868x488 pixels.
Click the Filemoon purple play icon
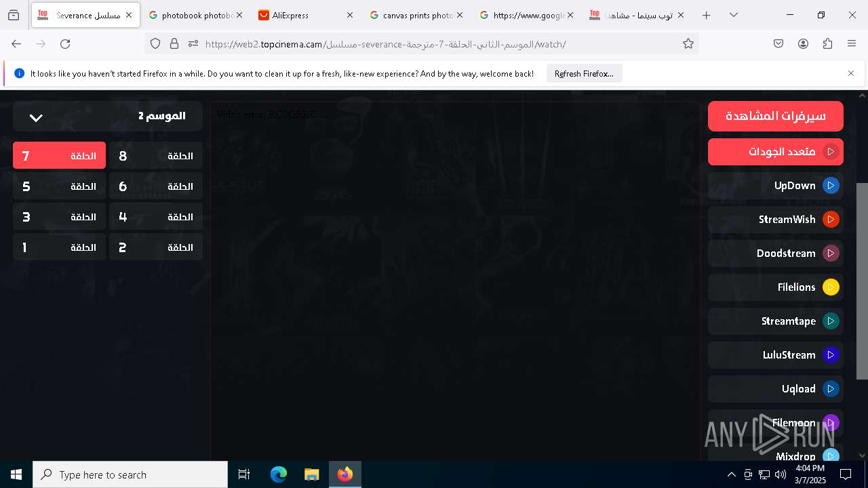[831, 423]
